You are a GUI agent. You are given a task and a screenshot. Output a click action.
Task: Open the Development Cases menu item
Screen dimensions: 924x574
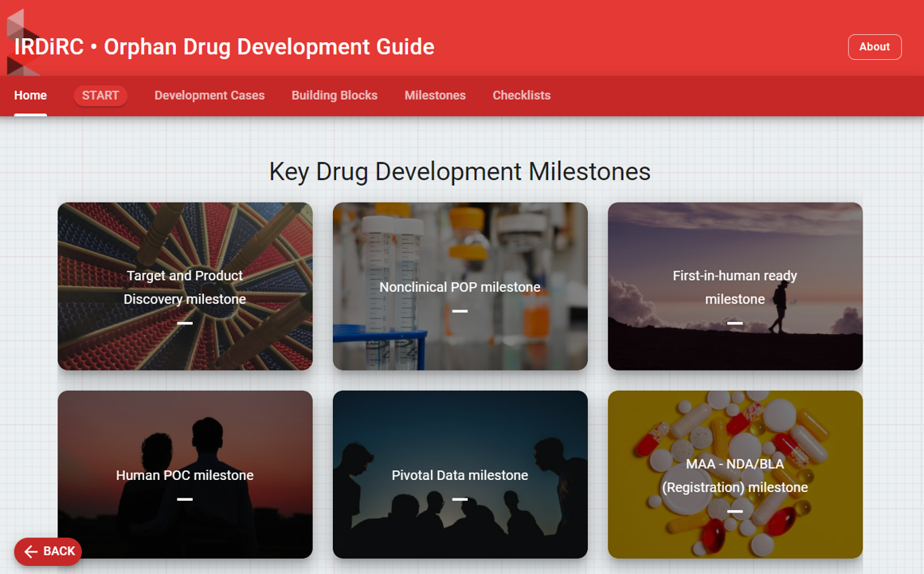(x=209, y=96)
